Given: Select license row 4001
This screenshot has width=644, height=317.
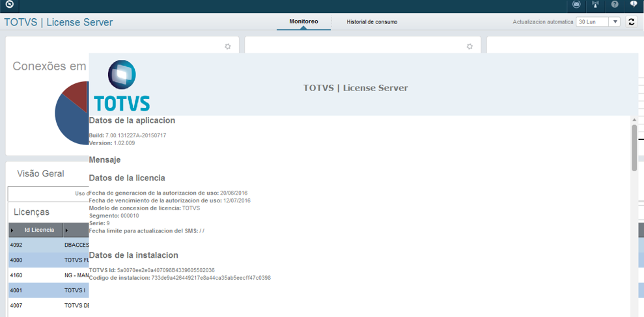Looking at the screenshot, I should point(48,290).
